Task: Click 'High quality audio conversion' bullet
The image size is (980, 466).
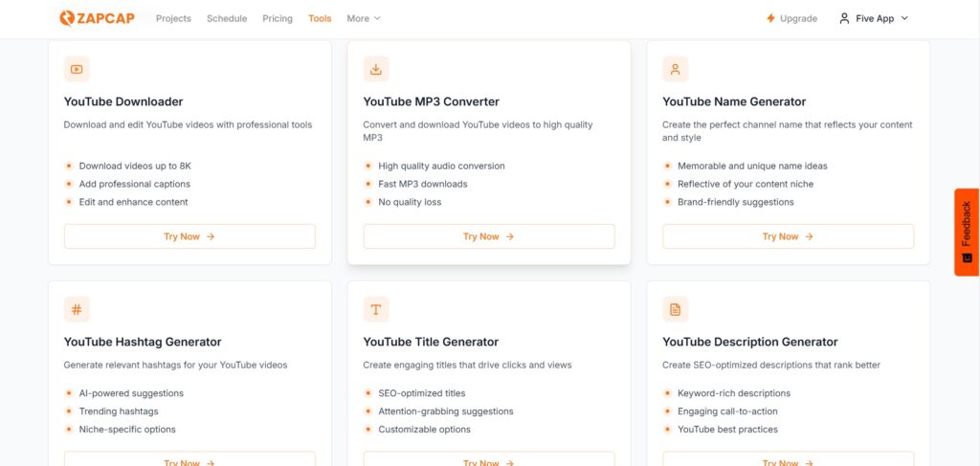Action: pos(441,166)
